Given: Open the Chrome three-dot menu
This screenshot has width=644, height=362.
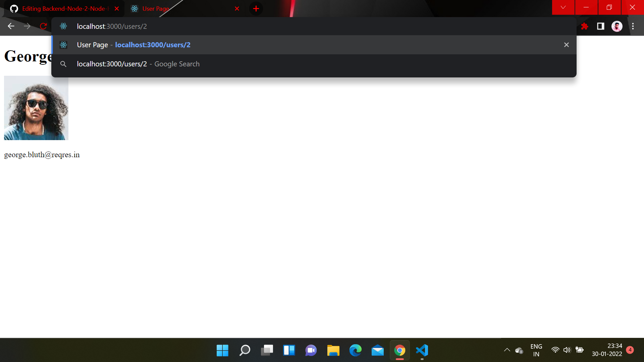Looking at the screenshot, I should 633,26.
